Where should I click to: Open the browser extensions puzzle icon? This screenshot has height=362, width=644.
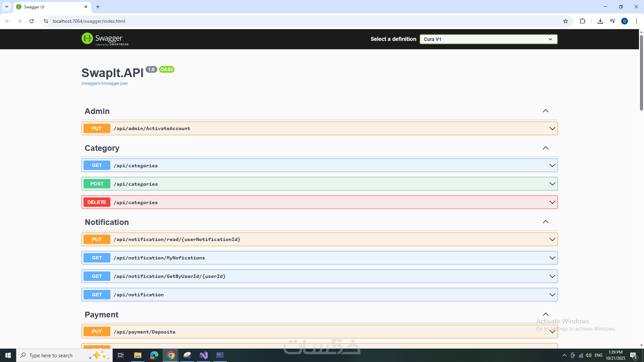[582, 21]
